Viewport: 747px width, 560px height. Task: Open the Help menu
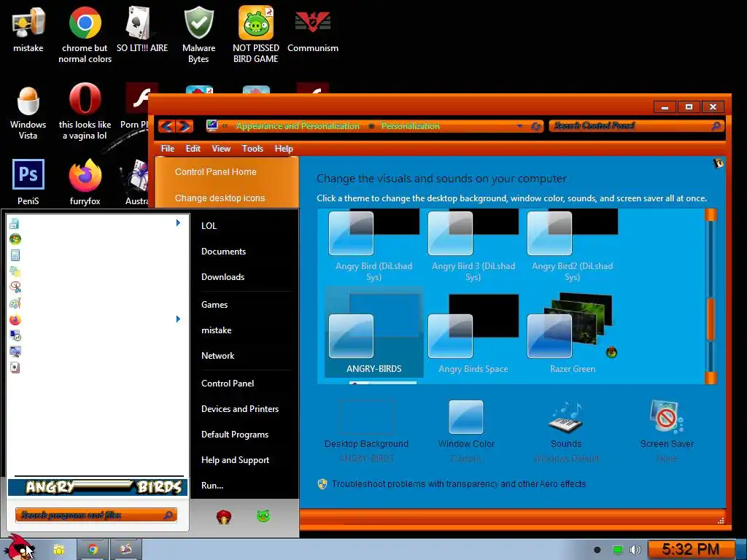pos(284,149)
